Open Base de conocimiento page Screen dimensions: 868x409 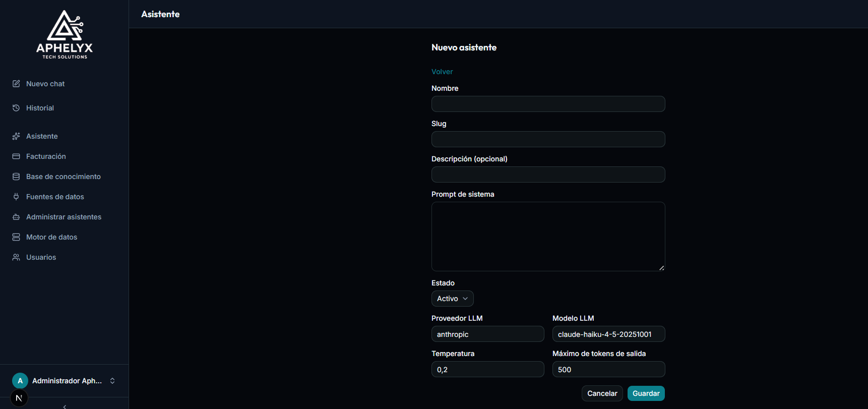tap(64, 177)
